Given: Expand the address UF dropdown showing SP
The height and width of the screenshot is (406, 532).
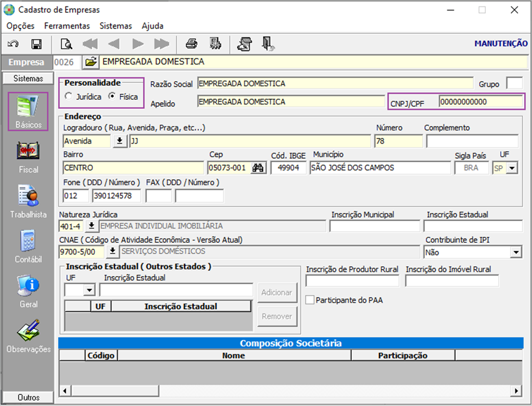Looking at the screenshot, I should click(512, 168).
